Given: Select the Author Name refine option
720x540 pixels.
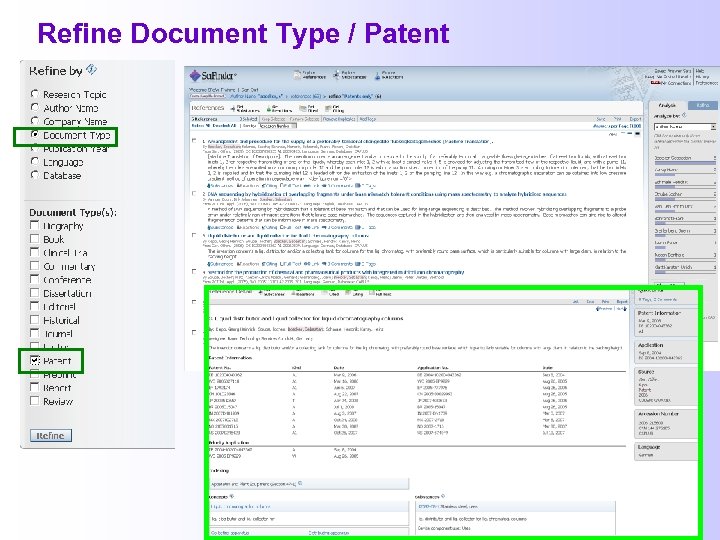Looking at the screenshot, I should pos(34,107).
